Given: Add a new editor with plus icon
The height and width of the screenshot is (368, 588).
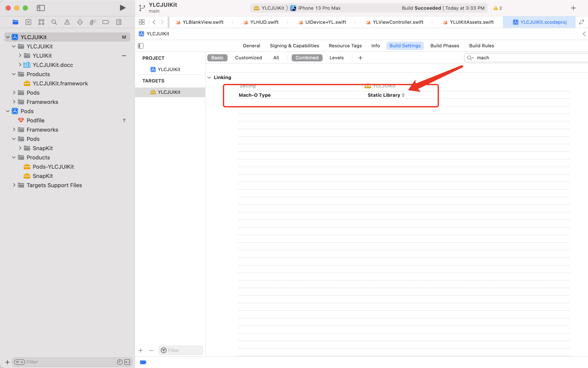Looking at the screenshot, I should pyautogui.click(x=573, y=8).
